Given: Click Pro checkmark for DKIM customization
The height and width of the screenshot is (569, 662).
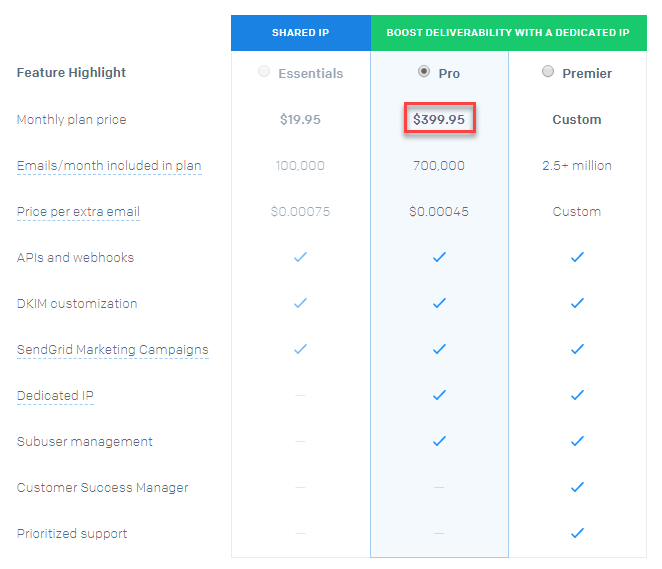Looking at the screenshot, I should tap(439, 303).
